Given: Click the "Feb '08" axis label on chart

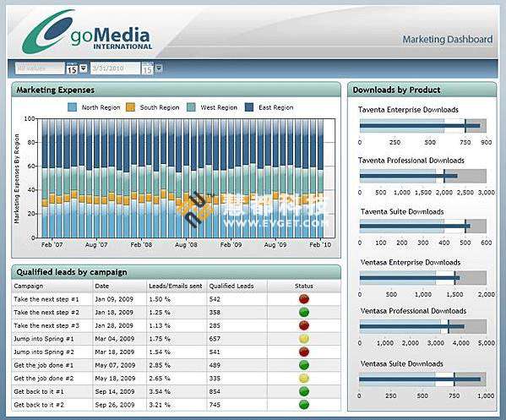Looking at the screenshot, I should point(141,245).
